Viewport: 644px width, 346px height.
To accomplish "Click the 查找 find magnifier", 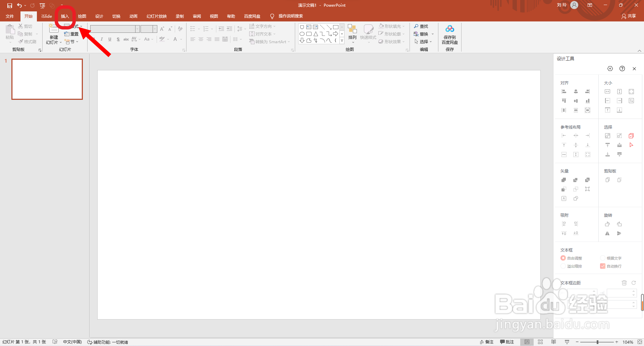I will 421,26.
